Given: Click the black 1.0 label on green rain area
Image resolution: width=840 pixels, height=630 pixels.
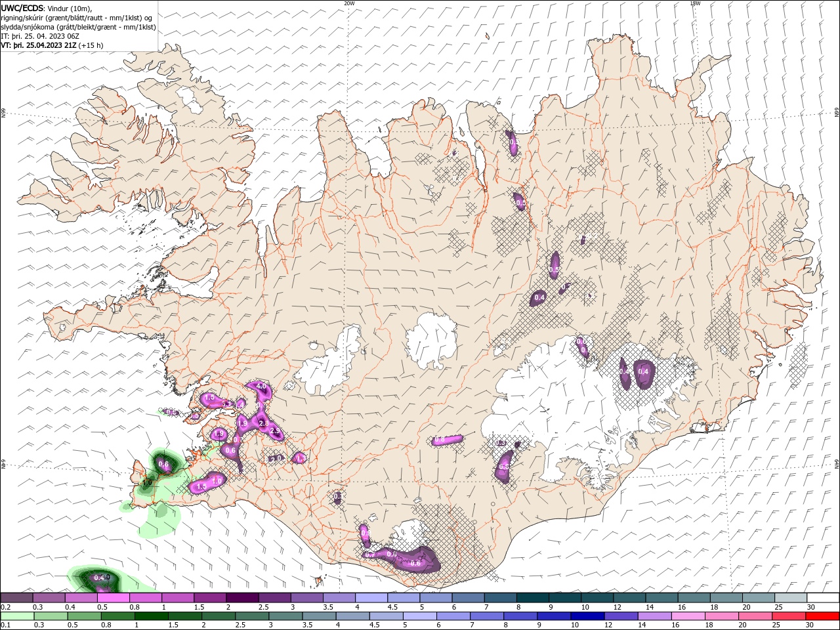Looking at the screenshot, I should click(147, 482).
